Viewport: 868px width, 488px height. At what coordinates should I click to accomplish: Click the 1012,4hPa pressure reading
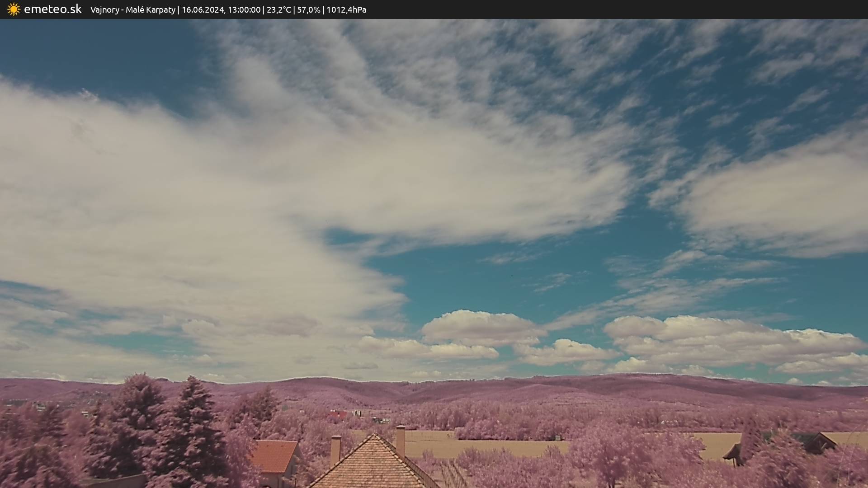[x=346, y=9]
